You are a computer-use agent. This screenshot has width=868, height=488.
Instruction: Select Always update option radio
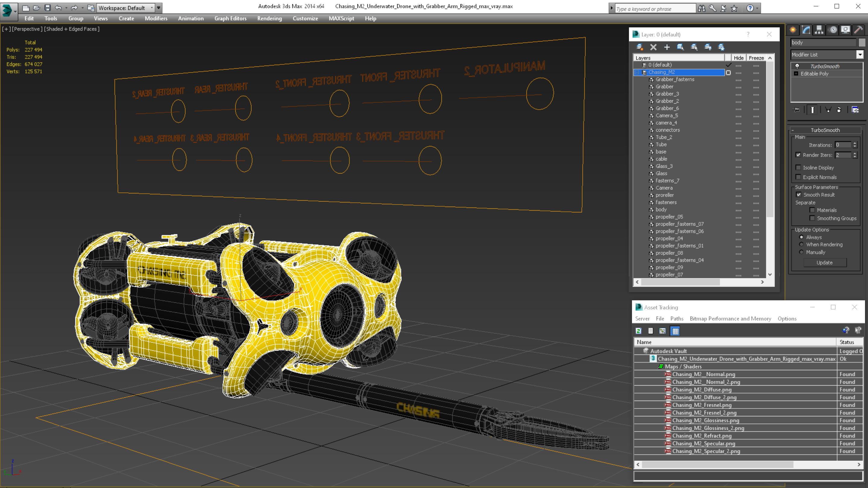[801, 237]
